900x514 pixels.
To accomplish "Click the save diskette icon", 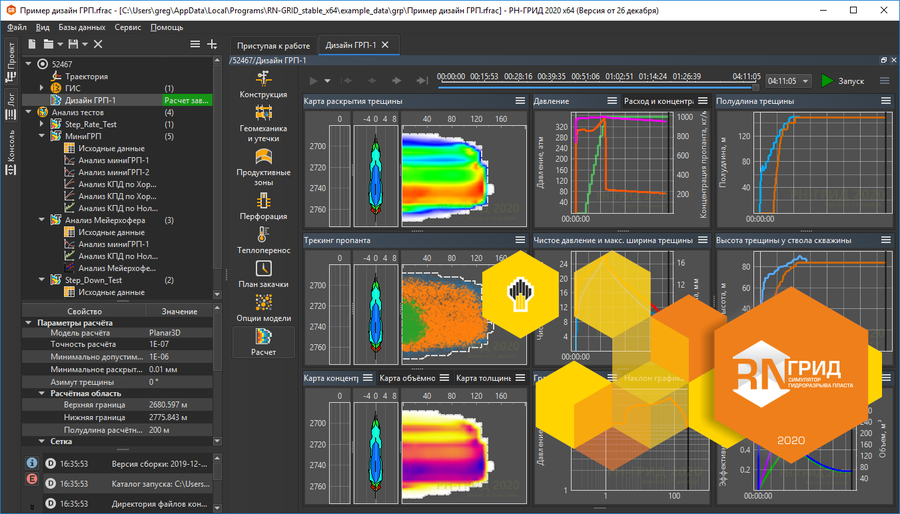I will tap(73, 44).
